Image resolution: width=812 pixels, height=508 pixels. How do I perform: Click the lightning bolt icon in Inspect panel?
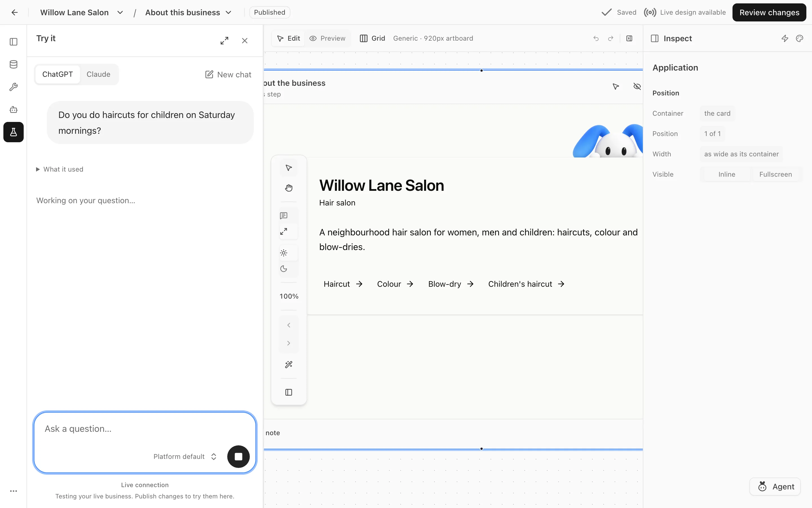pyautogui.click(x=785, y=38)
